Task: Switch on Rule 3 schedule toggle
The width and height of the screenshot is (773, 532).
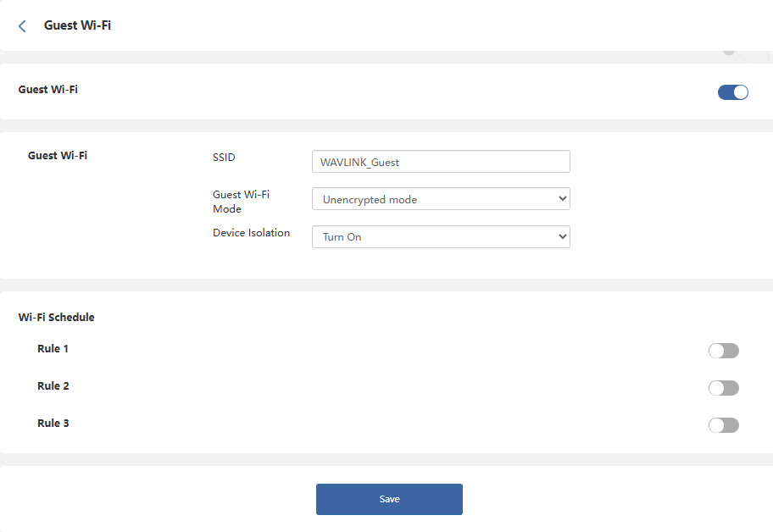Action: (x=723, y=425)
